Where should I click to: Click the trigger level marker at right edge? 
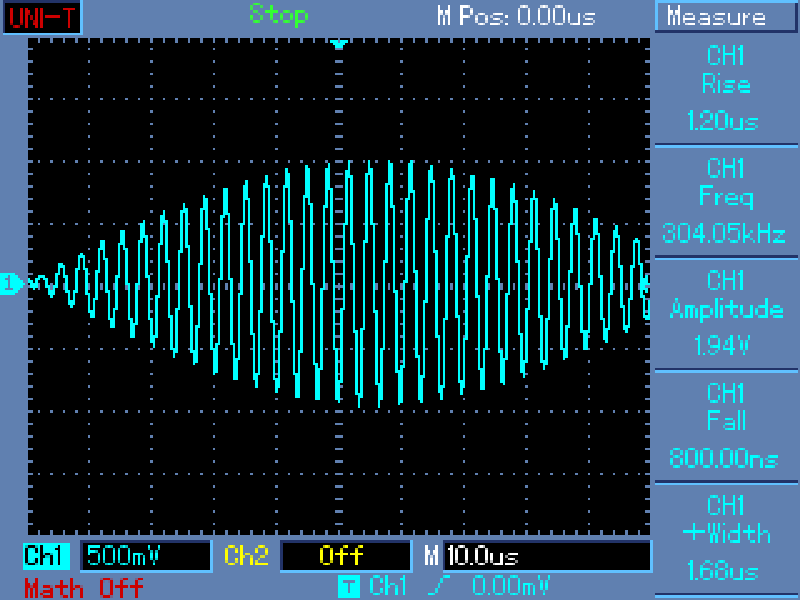(646, 282)
